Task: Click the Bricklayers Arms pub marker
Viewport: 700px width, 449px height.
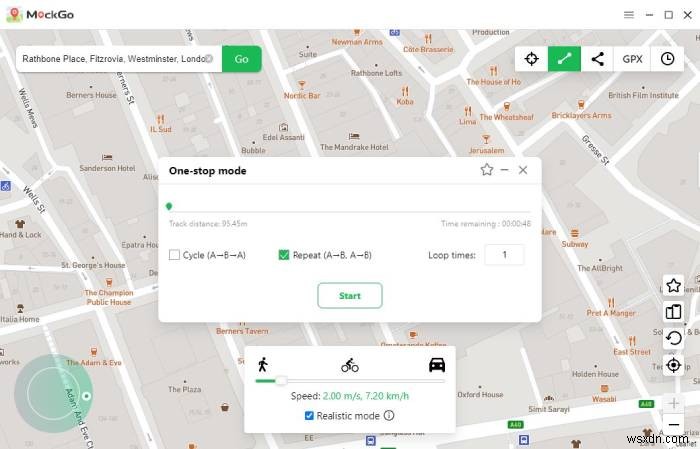Action: [581, 105]
